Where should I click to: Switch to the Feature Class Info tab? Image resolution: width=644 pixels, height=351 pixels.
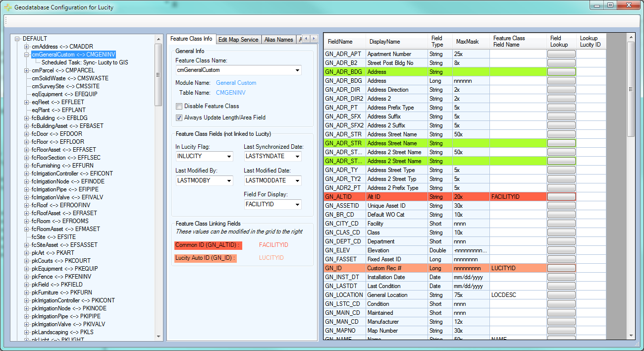click(x=191, y=39)
